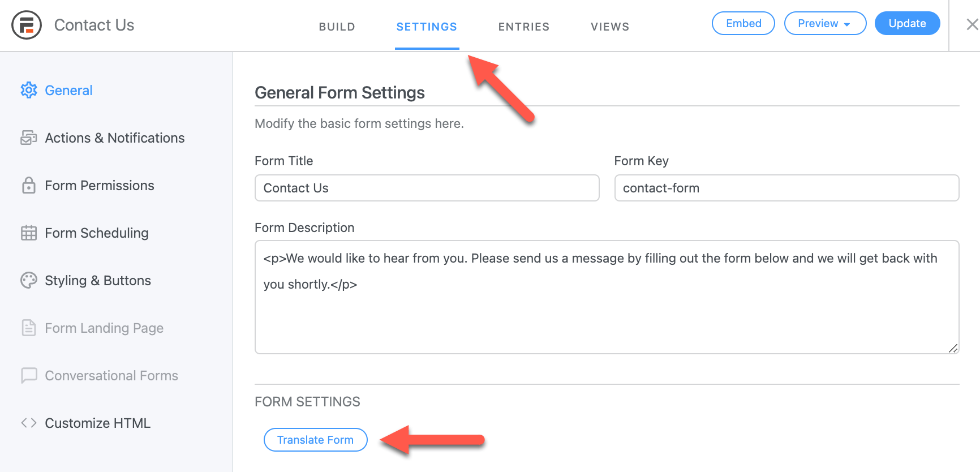Select the Form Landing Page document icon

click(28, 328)
